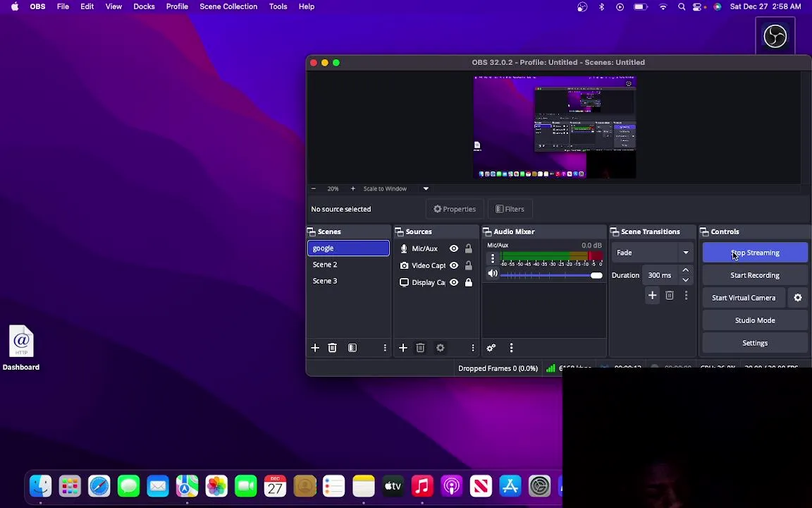Unlock the Display Capture source

469,282
